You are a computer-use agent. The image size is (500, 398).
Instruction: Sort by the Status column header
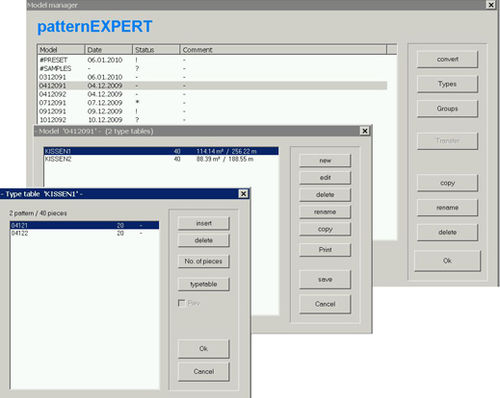[x=156, y=50]
